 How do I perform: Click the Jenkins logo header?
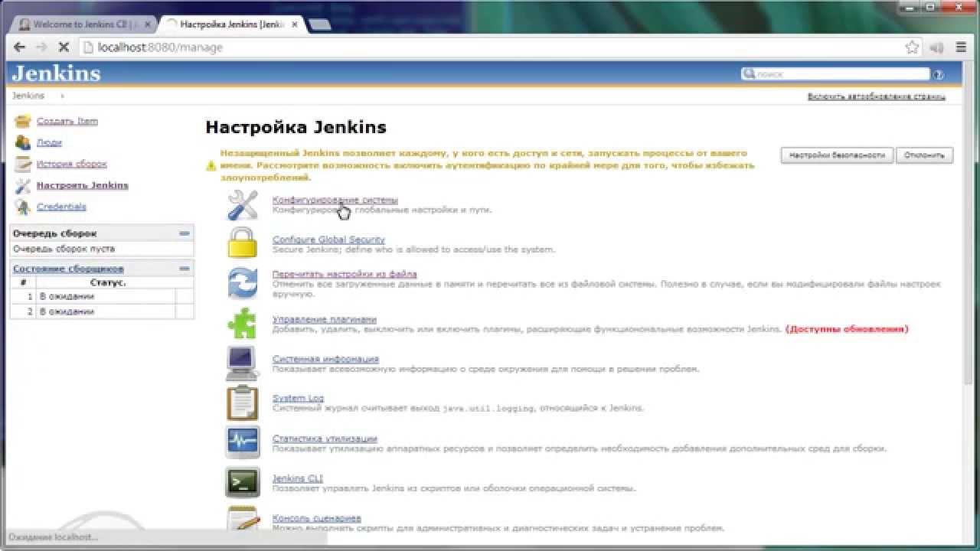[x=57, y=73]
